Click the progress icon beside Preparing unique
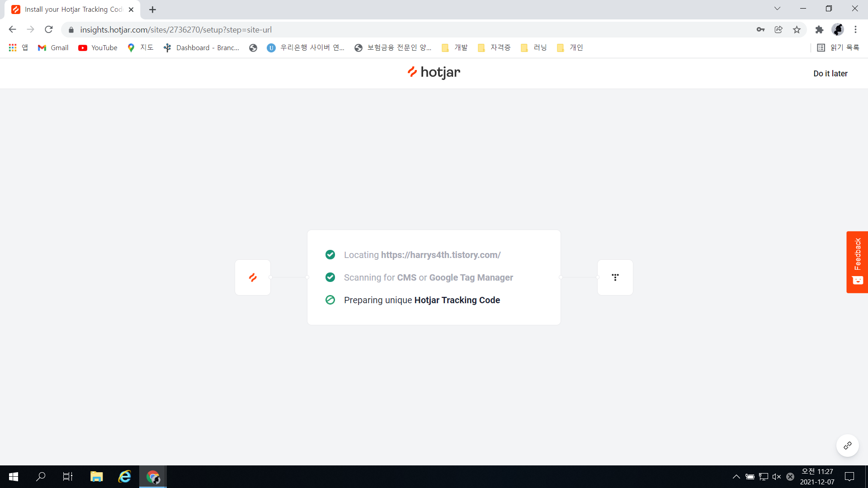The height and width of the screenshot is (488, 868). [330, 300]
